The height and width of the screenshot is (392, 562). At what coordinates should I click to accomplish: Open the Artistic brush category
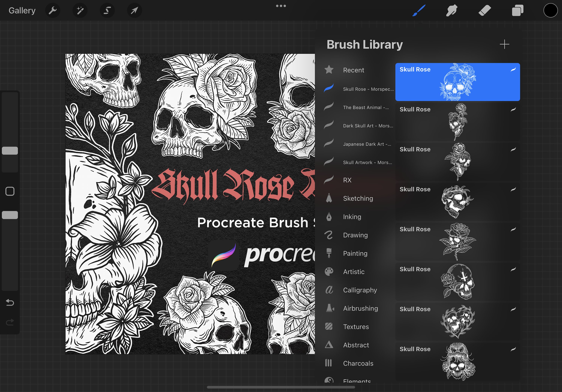[354, 272]
